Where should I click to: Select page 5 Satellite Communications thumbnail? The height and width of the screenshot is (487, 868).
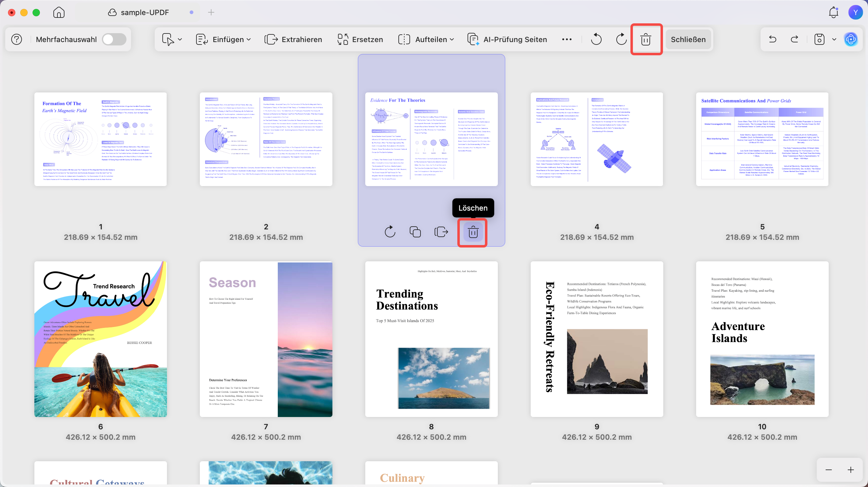click(762, 139)
